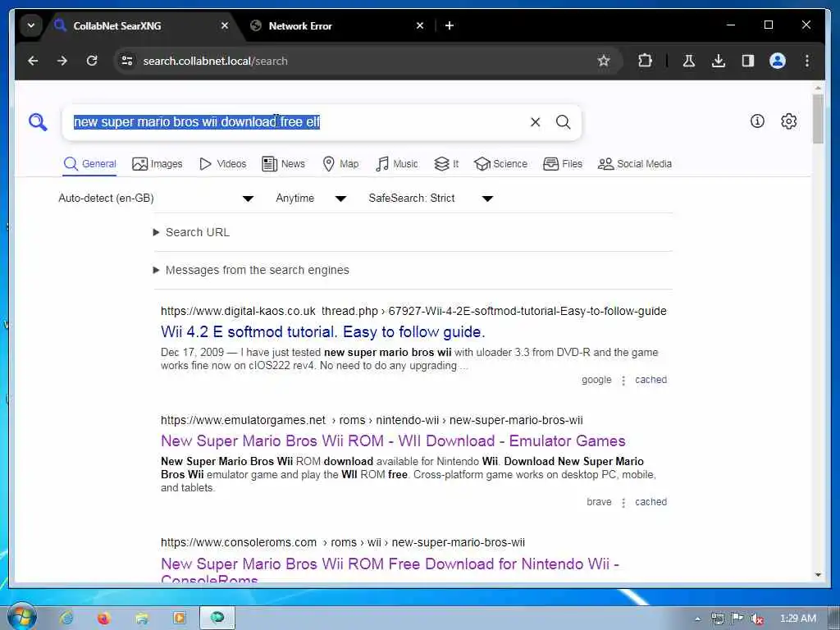Go forward in browser history
The height and width of the screenshot is (630, 840).
coord(62,61)
